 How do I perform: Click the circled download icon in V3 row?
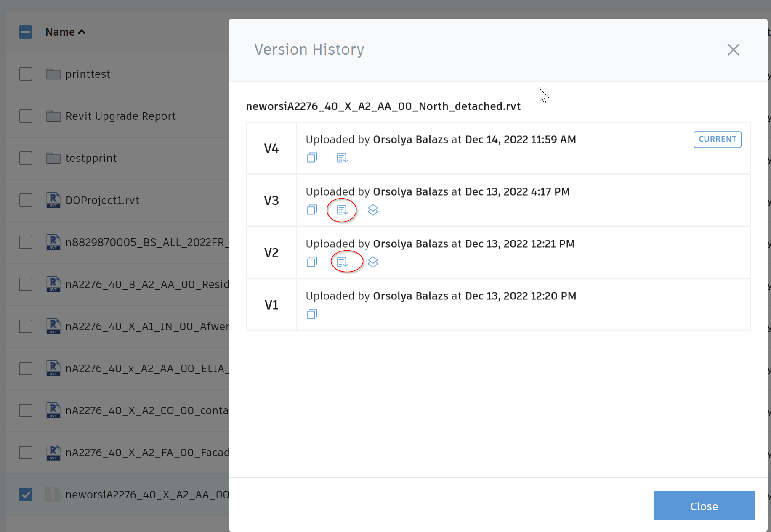click(x=342, y=210)
